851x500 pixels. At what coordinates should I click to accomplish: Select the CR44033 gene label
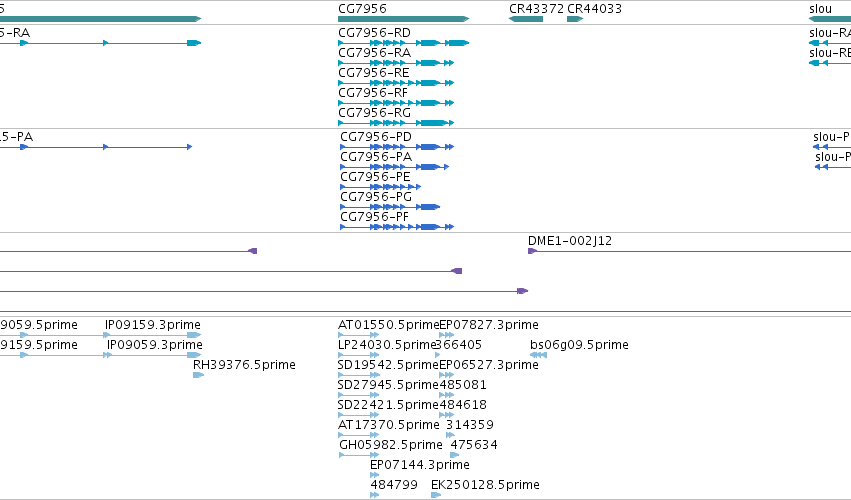point(594,9)
